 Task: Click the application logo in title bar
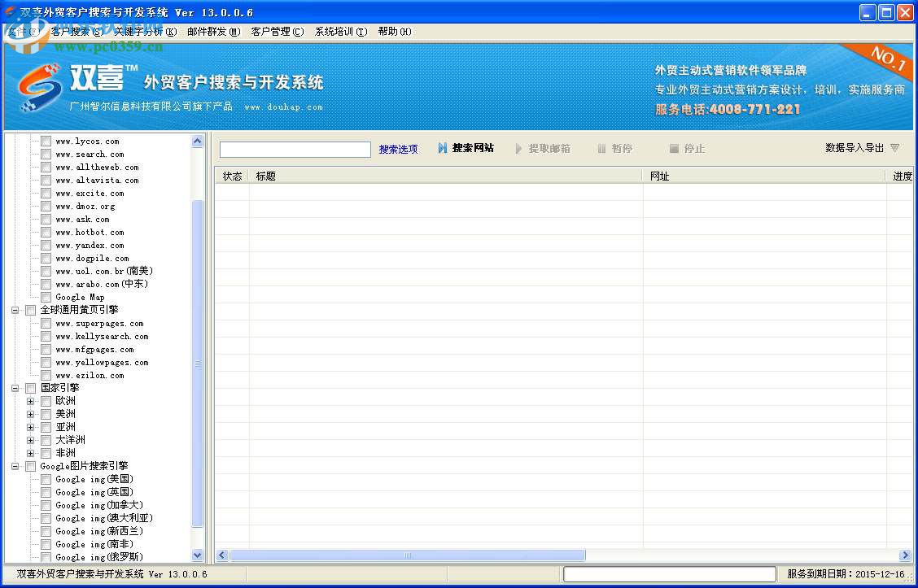(8, 12)
